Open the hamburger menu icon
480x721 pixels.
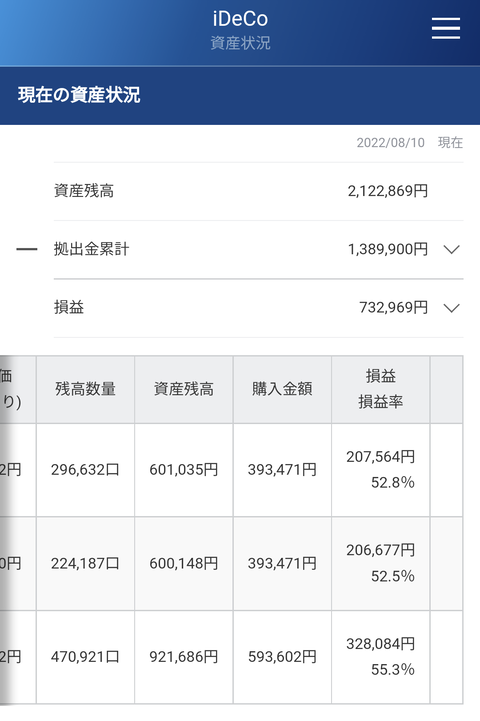tap(446, 28)
